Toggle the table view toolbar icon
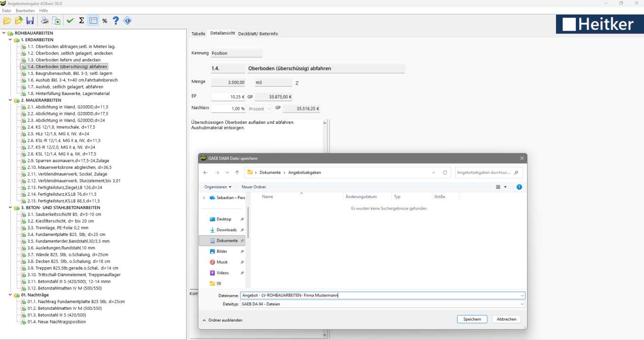Viewport: 644px width, 340px height. 93,20
